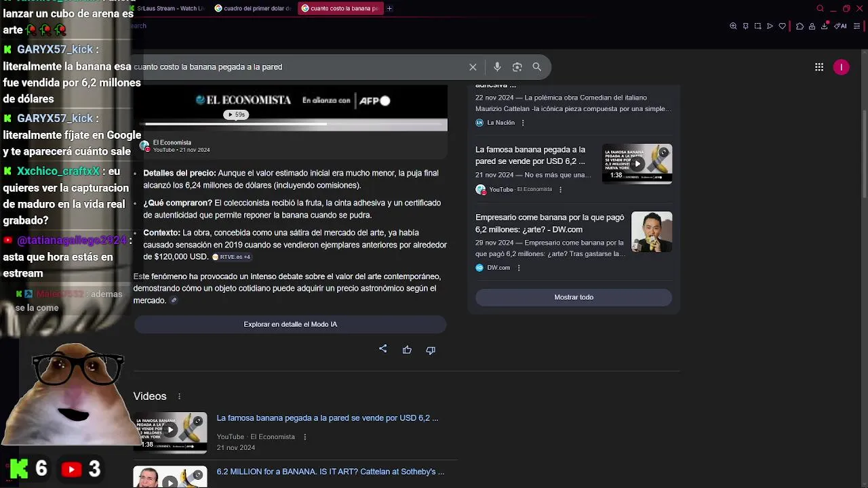868x488 pixels.
Task: Click the DW.com source label
Action: [498, 268]
